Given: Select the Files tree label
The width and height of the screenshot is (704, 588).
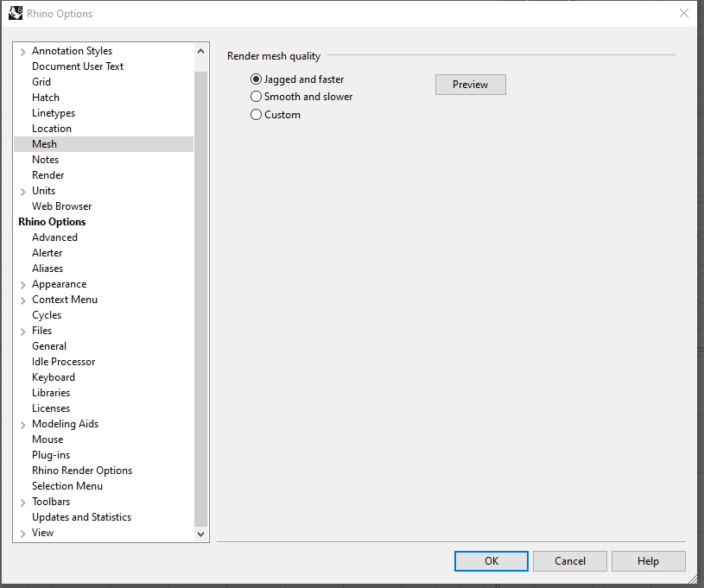Looking at the screenshot, I should (x=42, y=331).
